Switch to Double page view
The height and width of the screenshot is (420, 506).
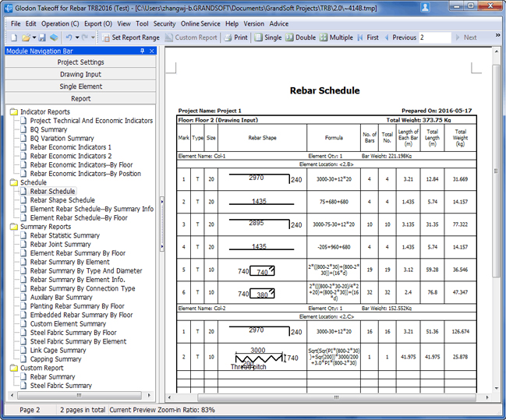(x=299, y=37)
